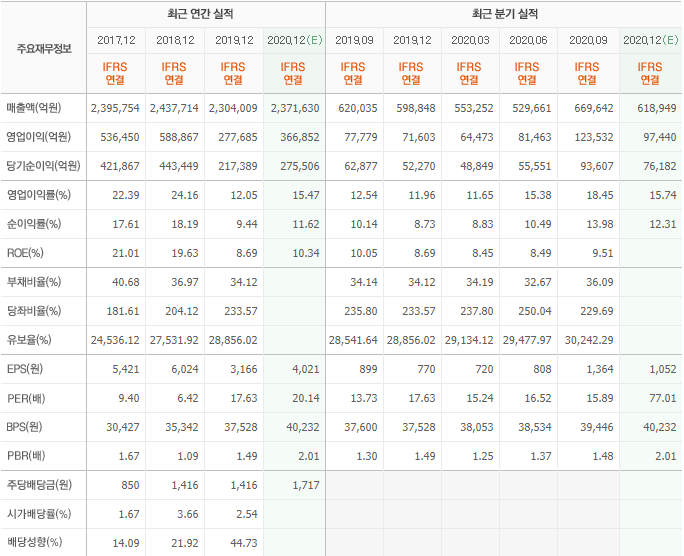Click the 2017.12 annual column header
The width and height of the screenshot is (684, 556).
coord(116,40)
